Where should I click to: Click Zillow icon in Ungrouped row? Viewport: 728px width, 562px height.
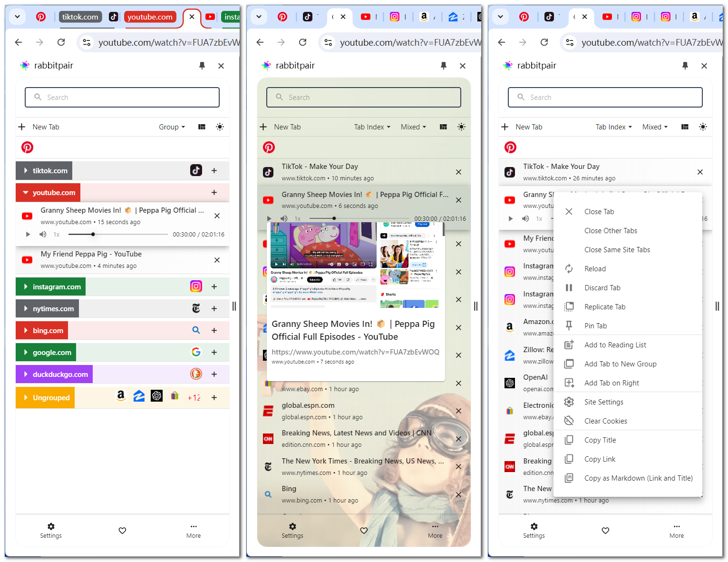tap(139, 395)
